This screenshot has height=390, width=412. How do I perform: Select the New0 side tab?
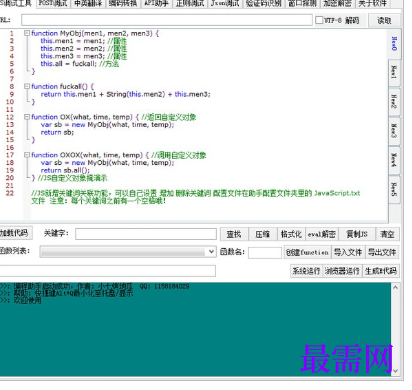point(394,44)
